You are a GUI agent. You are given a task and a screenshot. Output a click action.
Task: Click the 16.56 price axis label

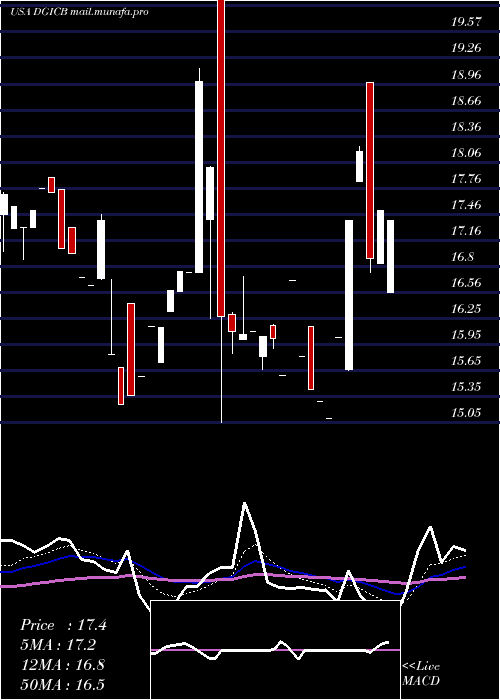pyautogui.click(x=466, y=283)
